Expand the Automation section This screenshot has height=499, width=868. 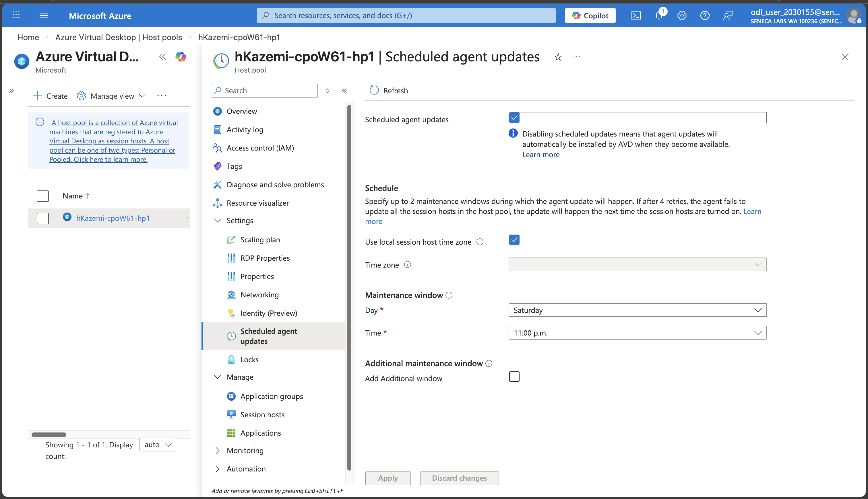pyautogui.click(x=217, y=469)
